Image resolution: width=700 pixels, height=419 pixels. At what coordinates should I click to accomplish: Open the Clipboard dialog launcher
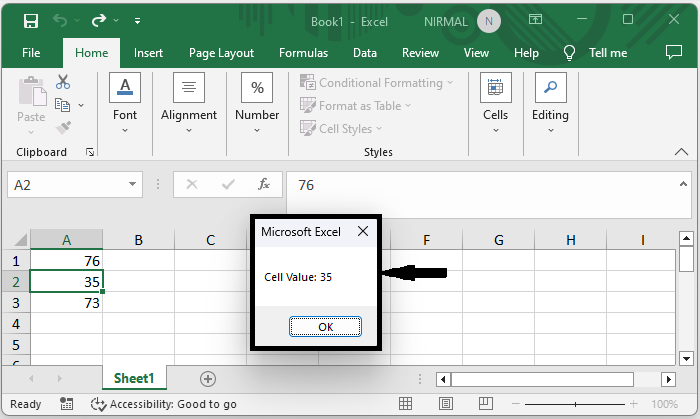[x=90, y=152]
